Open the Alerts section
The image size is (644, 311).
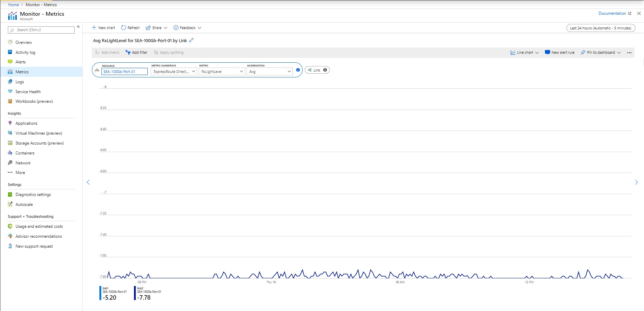click(21, 62)
